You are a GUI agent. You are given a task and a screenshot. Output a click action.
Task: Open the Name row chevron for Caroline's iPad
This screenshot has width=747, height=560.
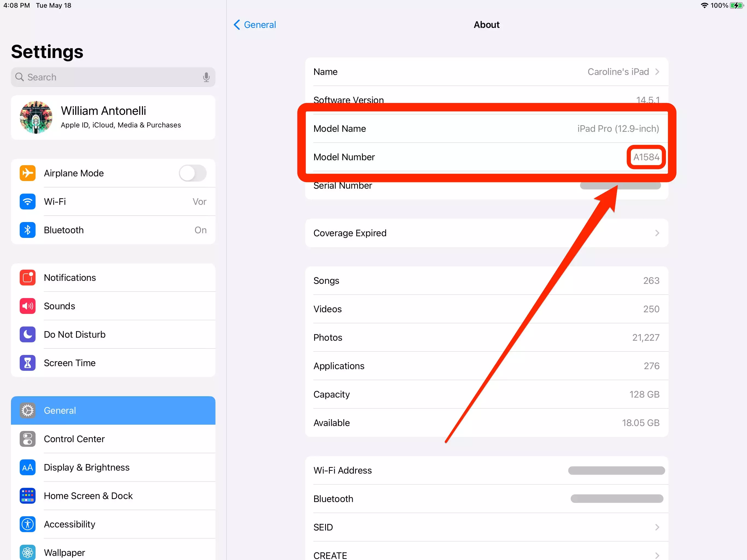point(657,72)
